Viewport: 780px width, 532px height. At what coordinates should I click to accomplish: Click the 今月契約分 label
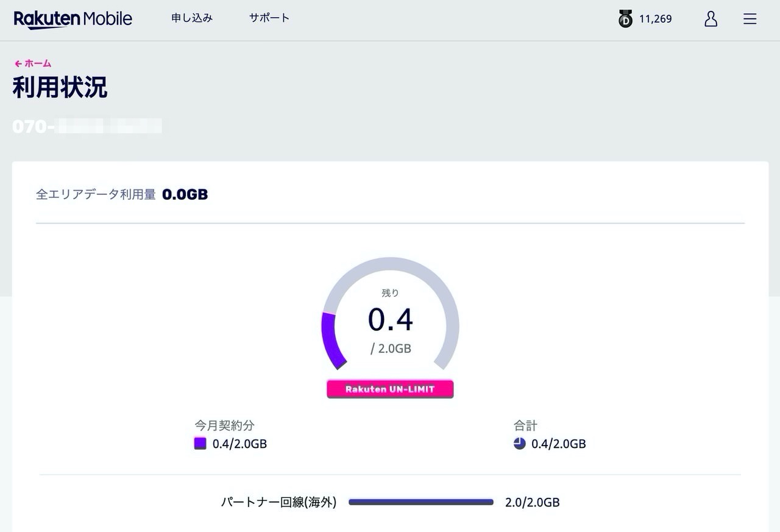point(224,425)
